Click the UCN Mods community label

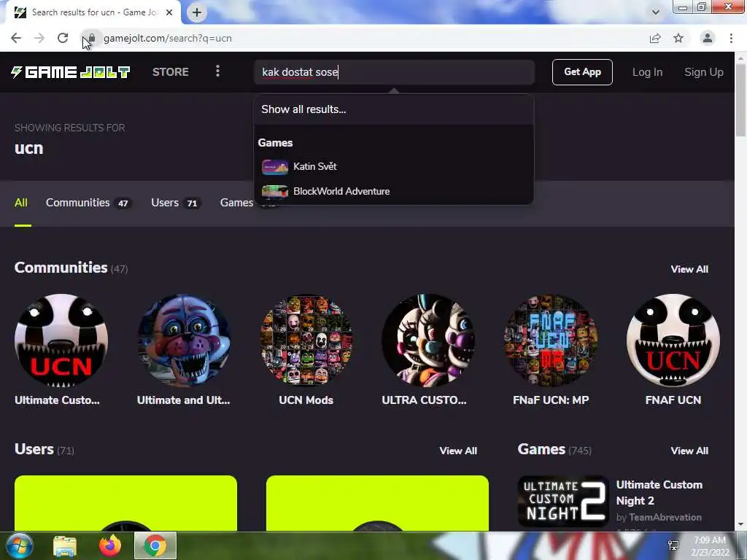(x=306, y=400)
